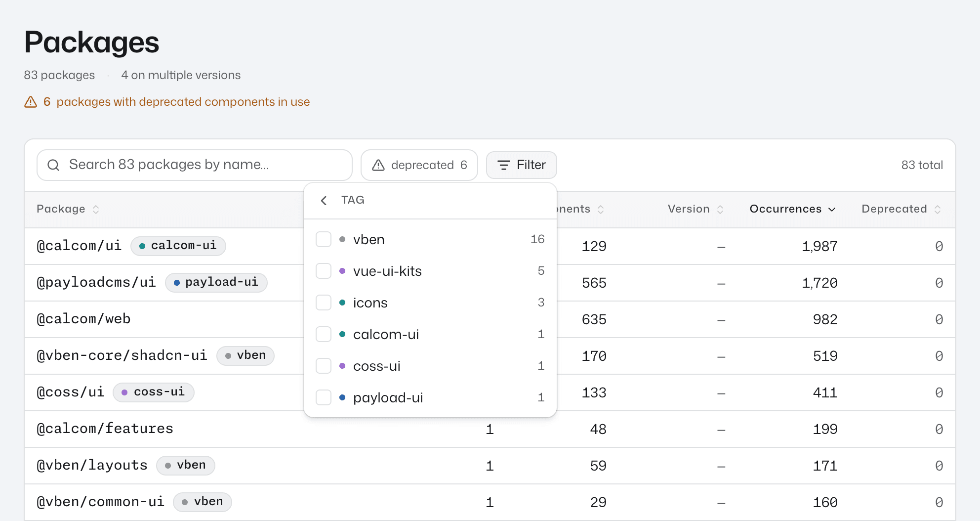The image size is (980, 521).
Task: Check the vue-ui-kits tag checkbox
Action: pos(324,271)
